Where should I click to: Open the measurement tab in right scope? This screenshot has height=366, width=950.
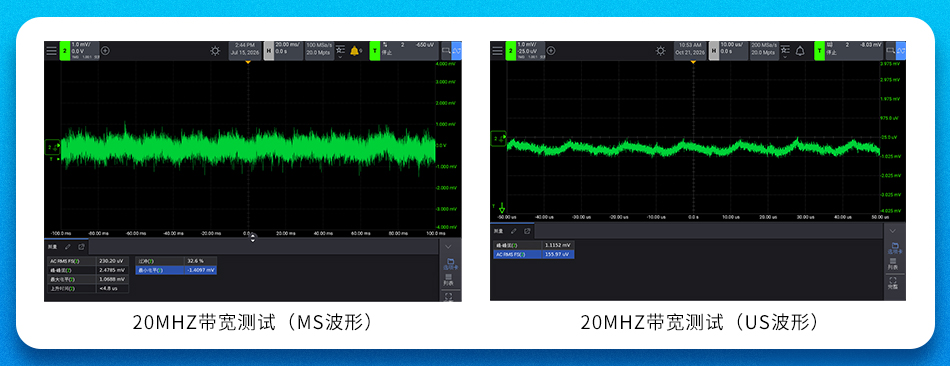[x=498, y=231]
